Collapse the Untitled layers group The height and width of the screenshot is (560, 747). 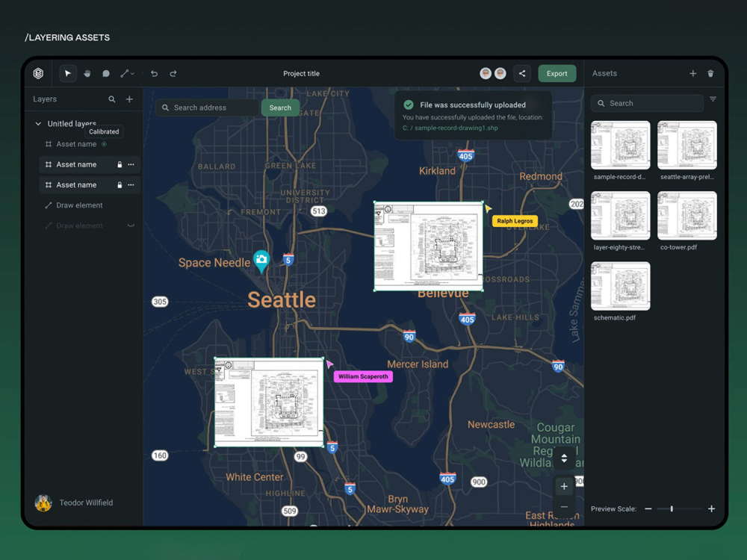(x=38, y=124)
